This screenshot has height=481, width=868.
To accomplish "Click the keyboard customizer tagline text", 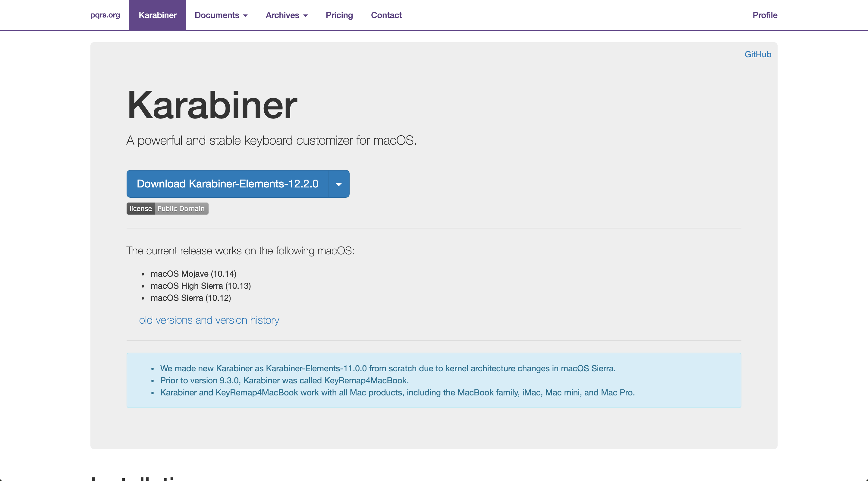I will pos(271,141).
